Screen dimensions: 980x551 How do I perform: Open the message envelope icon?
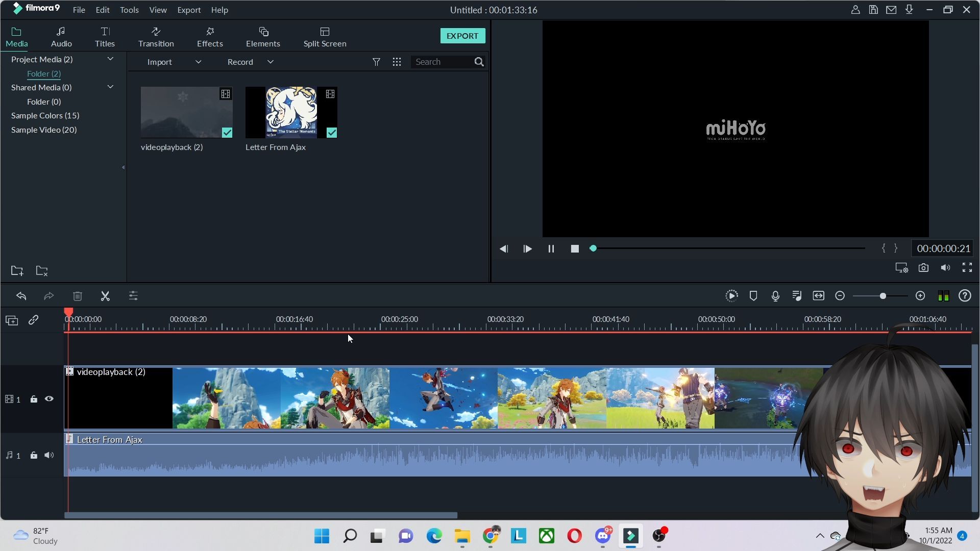tap(891, 10)
